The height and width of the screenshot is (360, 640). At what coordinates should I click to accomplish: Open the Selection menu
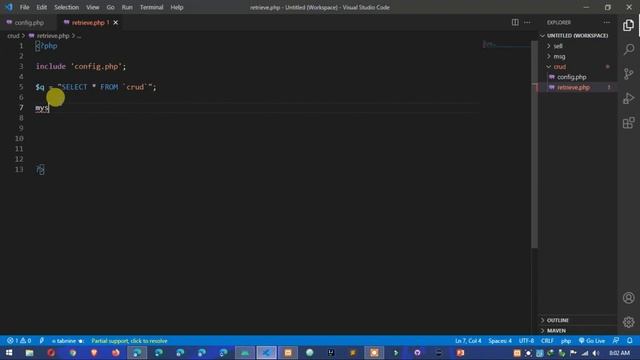[67, 7]
